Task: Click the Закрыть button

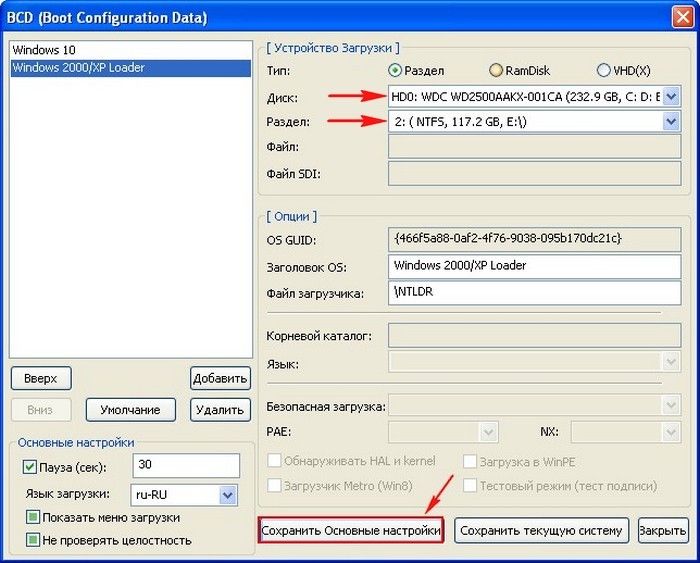Action: 663,530
